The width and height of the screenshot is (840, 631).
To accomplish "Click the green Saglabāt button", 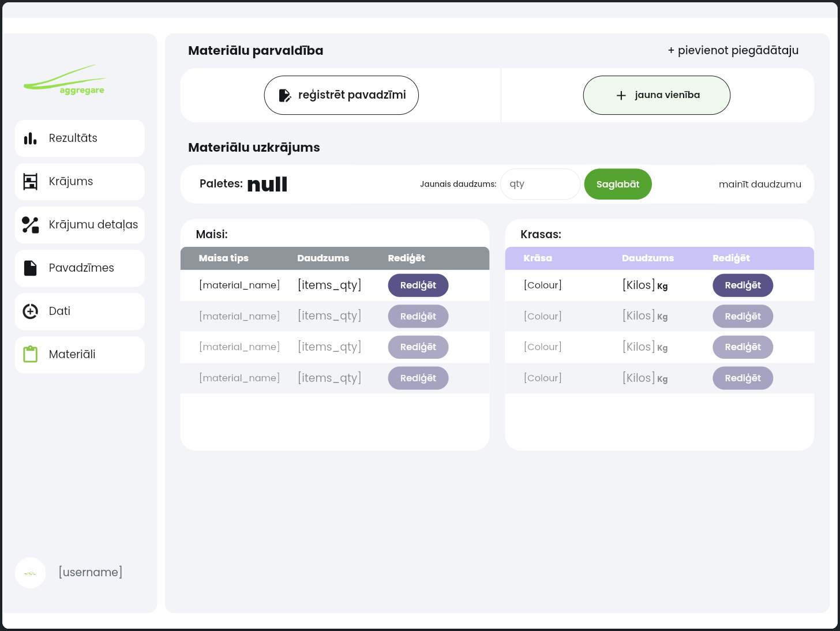I will tap(618, 184).
